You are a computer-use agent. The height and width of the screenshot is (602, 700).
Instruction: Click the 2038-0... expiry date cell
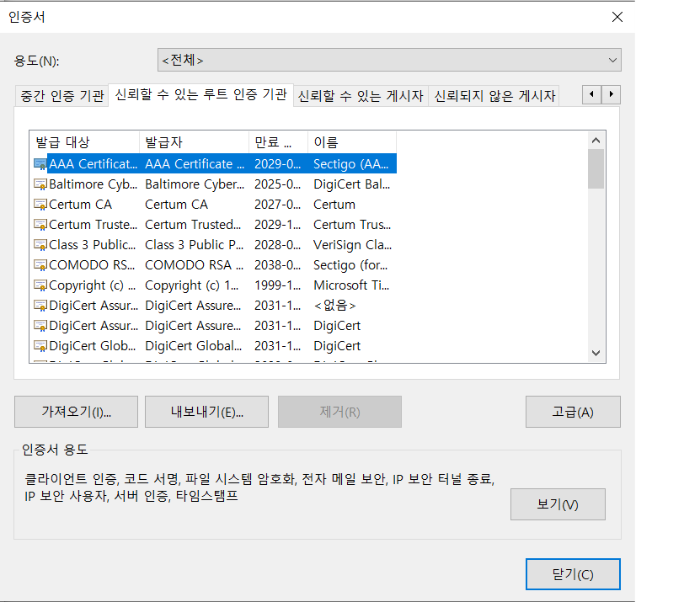tap(278, 265)
